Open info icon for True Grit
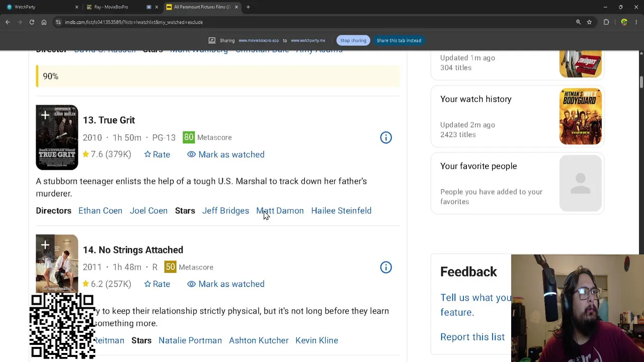The image size is (644, 362). 386,138
